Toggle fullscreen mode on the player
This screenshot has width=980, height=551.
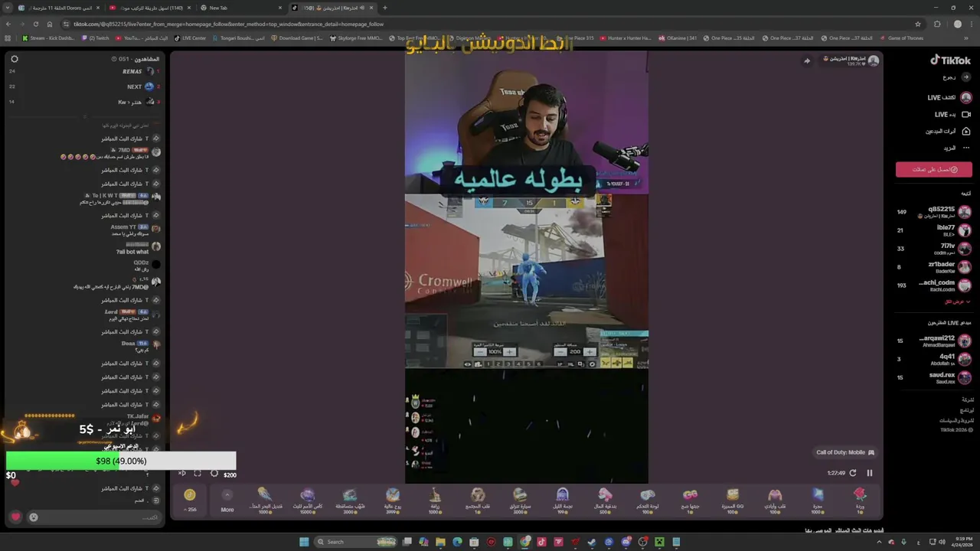point(198,474)
